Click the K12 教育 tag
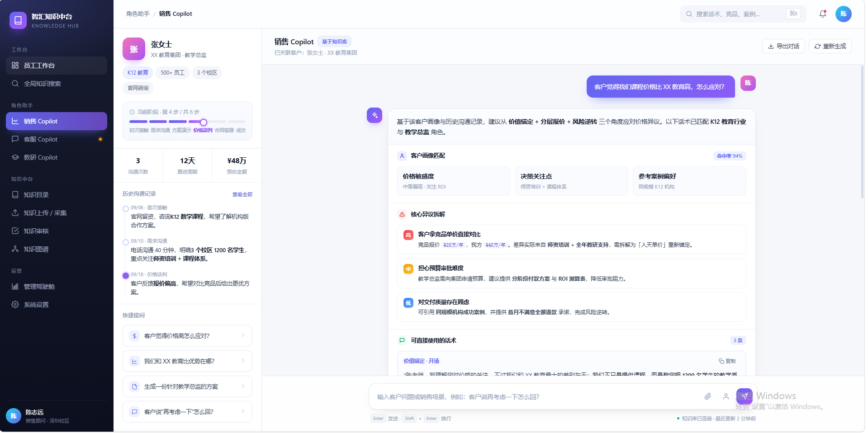Image resolution: width=868 pixels, height=433 pixels. click(138, 73)
